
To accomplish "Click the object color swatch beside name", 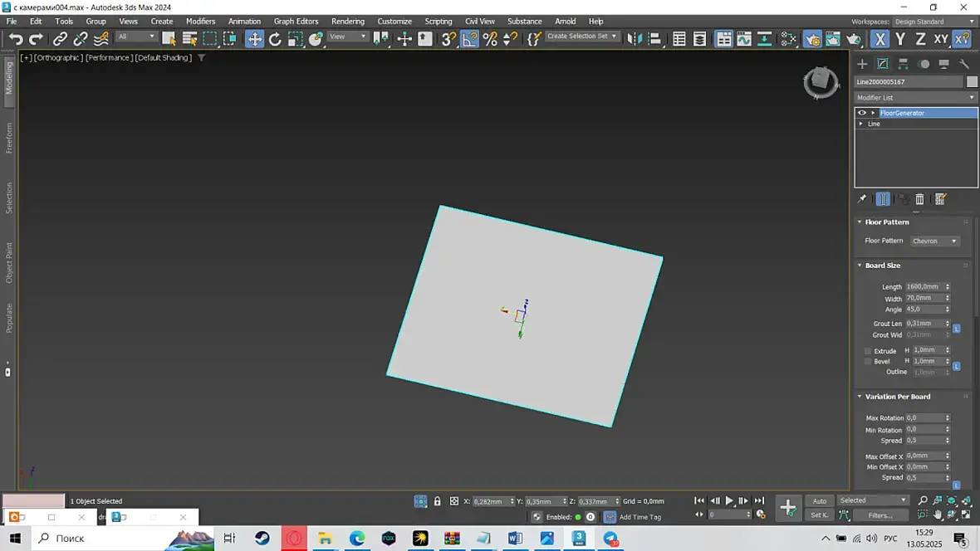I will (972, 81).
